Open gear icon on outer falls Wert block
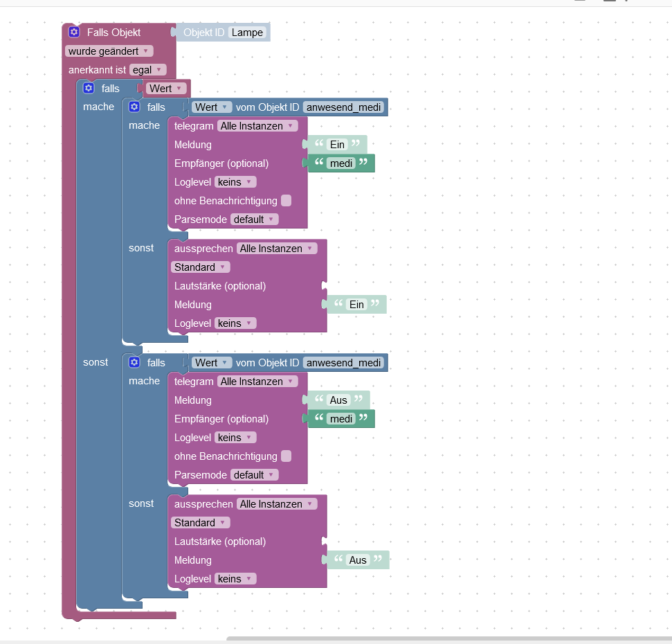Screen dimensions: 672x644 (89, 89)
